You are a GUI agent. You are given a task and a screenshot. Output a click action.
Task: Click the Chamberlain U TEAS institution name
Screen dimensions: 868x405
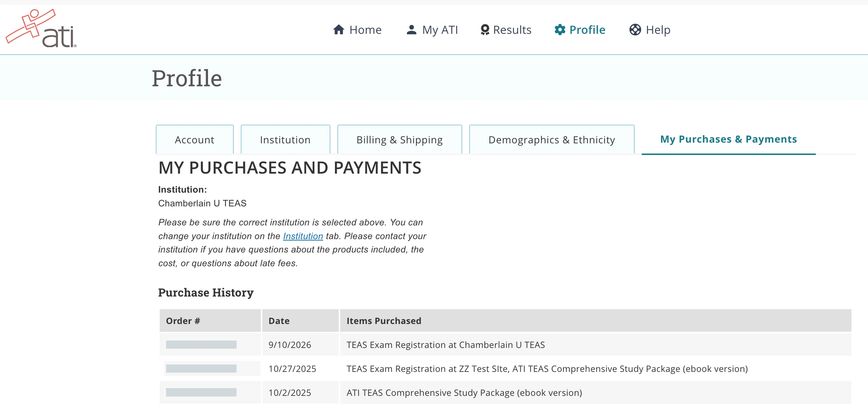click(202, 203)
